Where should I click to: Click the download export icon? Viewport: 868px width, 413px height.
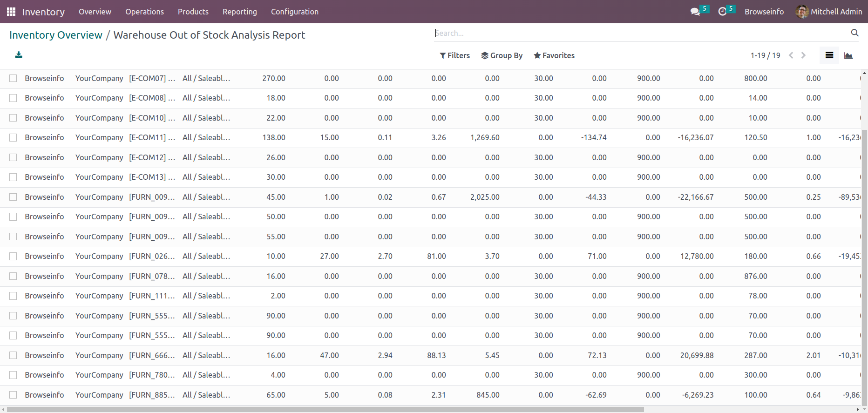click(x=19, y=55)
